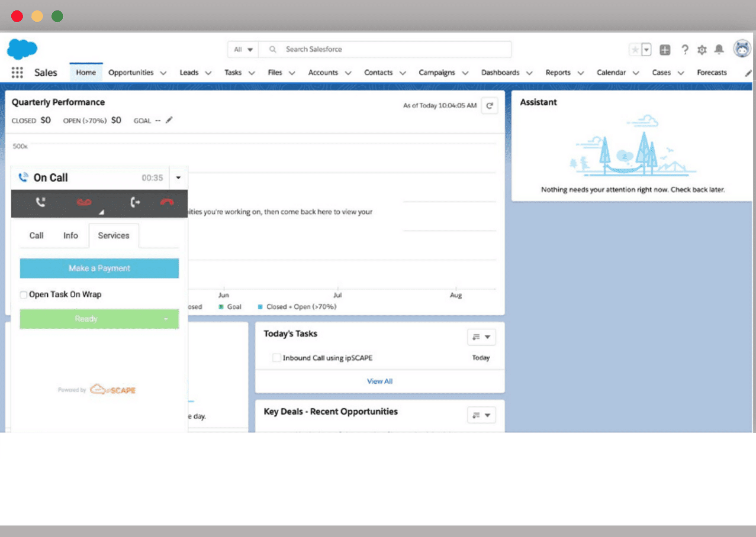Go to the Home tab
The width and height of the screenshot is (756, 537).
tap(86, 72)
